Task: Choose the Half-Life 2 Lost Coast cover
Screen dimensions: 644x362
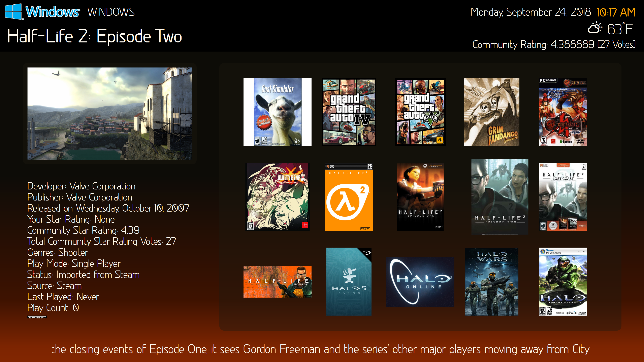Action: click(x=563, y=197)
